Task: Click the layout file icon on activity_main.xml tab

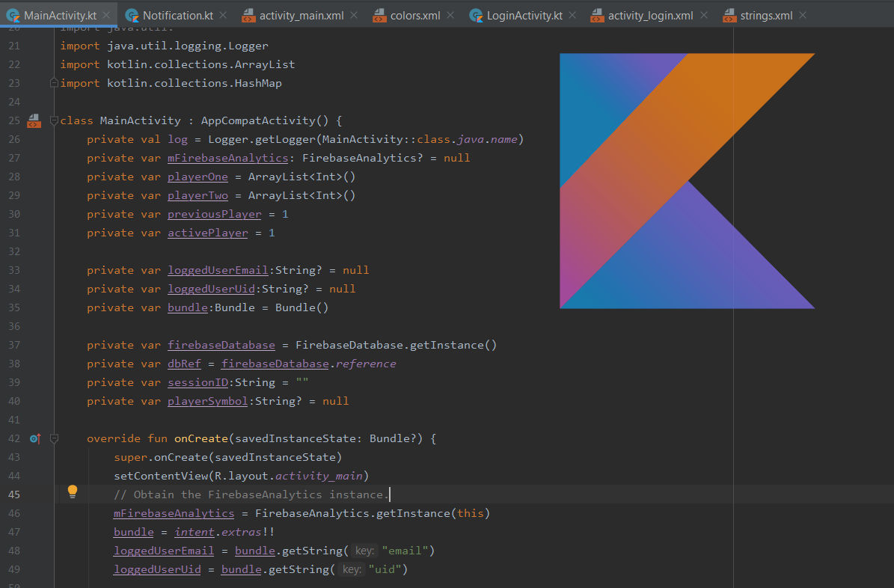Action: (x=248, y=13)
